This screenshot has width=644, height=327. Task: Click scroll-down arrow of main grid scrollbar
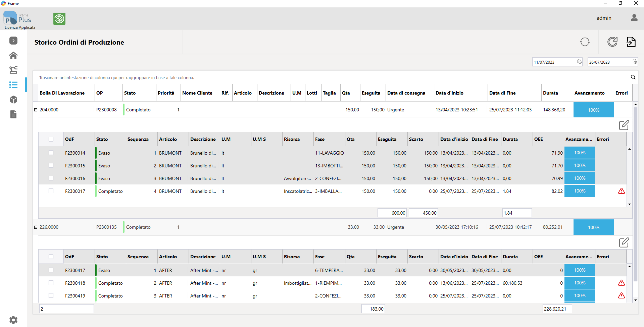(635, 300)
